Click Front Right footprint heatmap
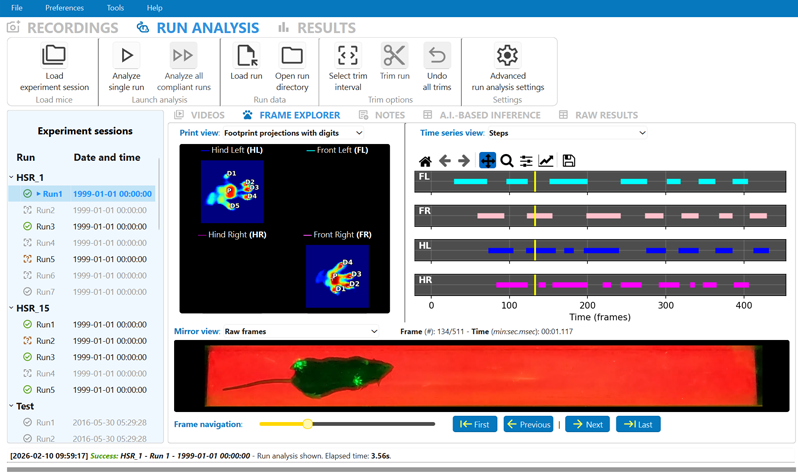Image resolution: width=798 pixels, height=474 pixels. click(x=337, y=276)
